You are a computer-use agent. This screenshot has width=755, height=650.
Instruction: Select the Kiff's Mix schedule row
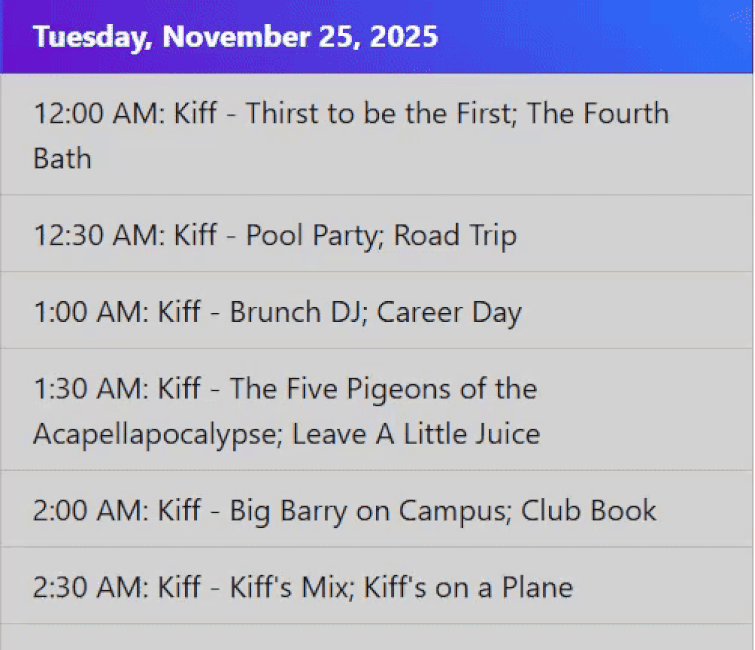point(302,587)
